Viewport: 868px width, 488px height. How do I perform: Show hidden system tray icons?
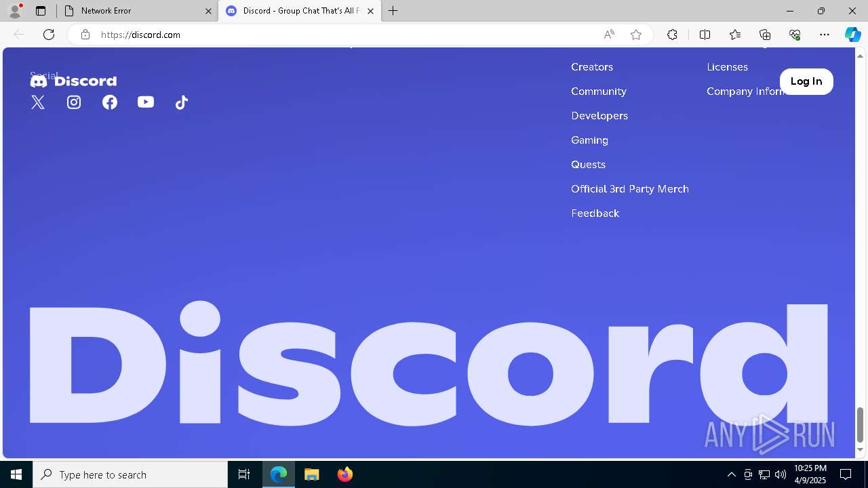pyautogui.click(x=731, y=474)
